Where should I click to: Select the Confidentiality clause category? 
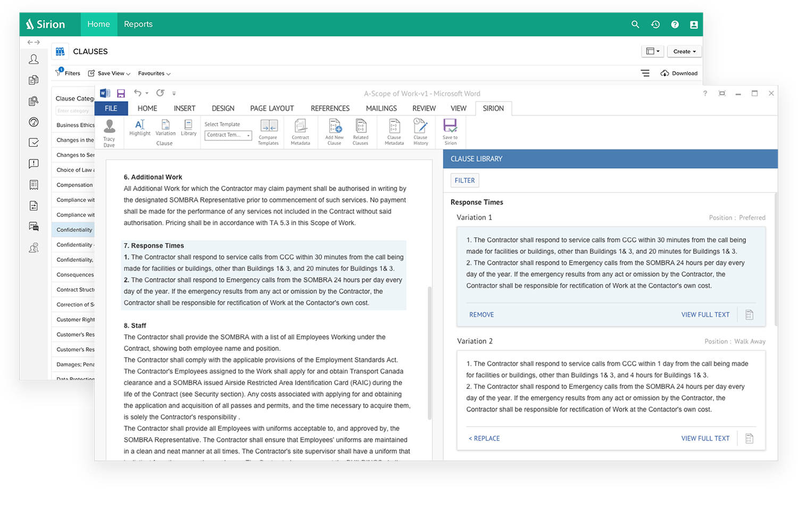coord(73,229)
